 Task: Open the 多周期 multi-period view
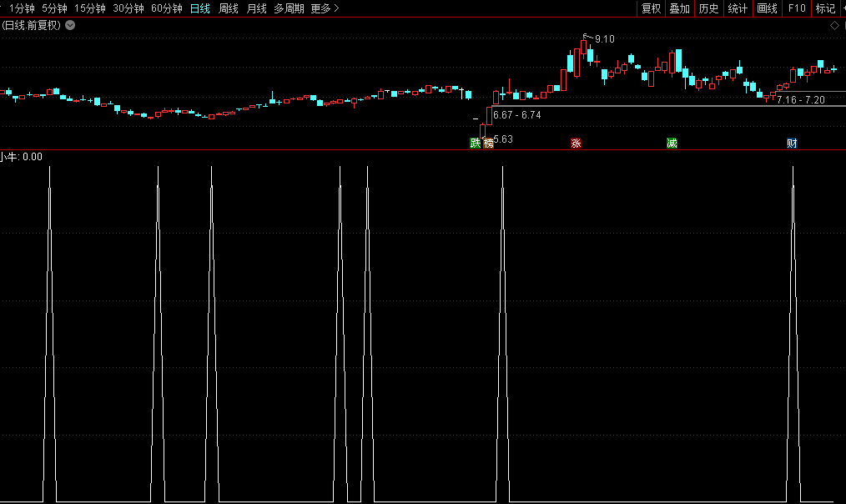coord(289,8)
